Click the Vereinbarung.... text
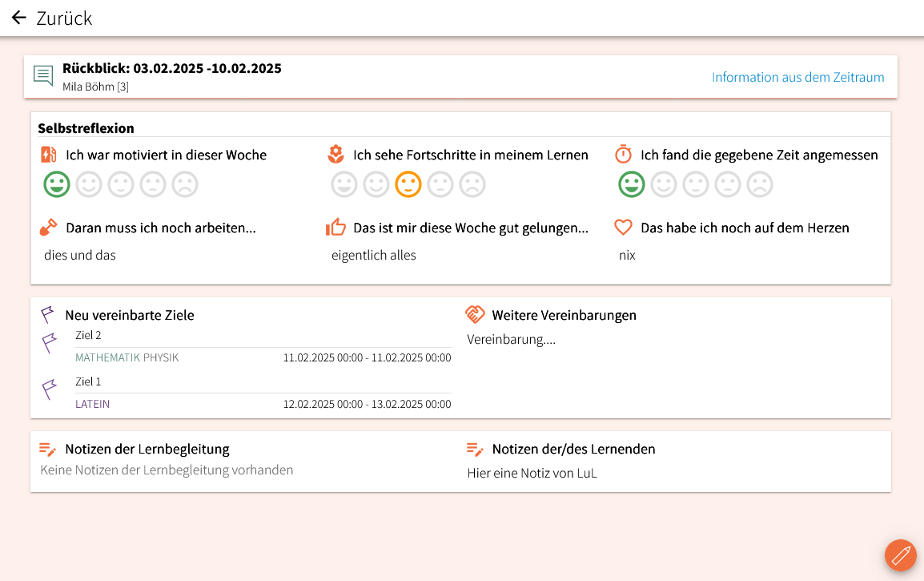This screenshot has height=581, width=924. coord(511,339)
